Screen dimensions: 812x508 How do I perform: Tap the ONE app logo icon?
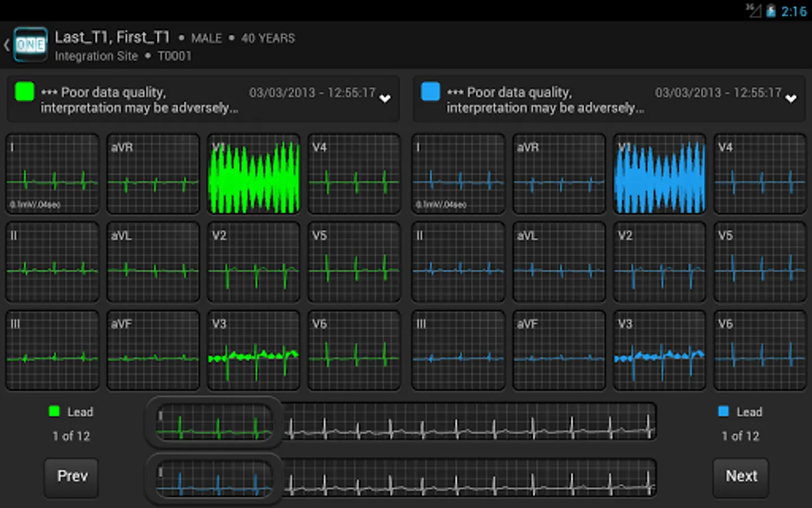click(x=30, y=45)
